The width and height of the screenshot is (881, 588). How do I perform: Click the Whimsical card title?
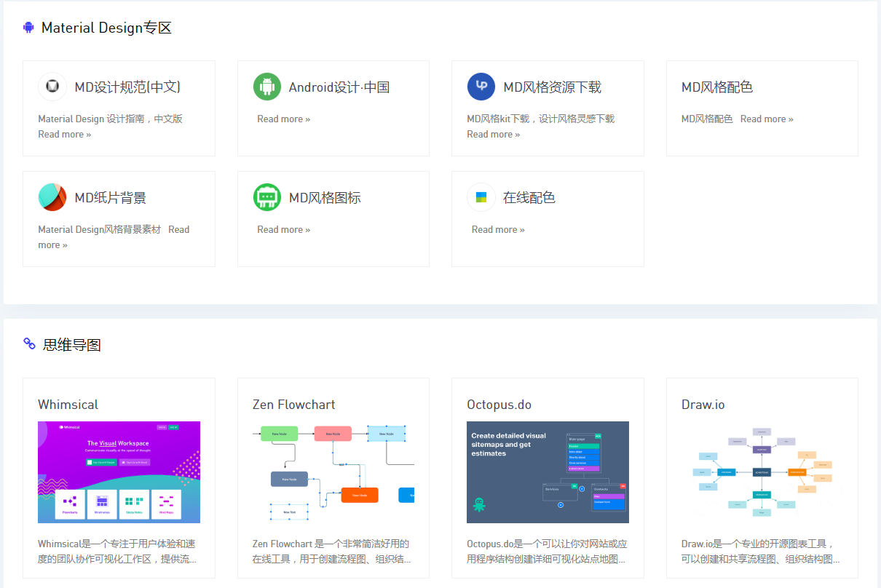click(68, 405)
